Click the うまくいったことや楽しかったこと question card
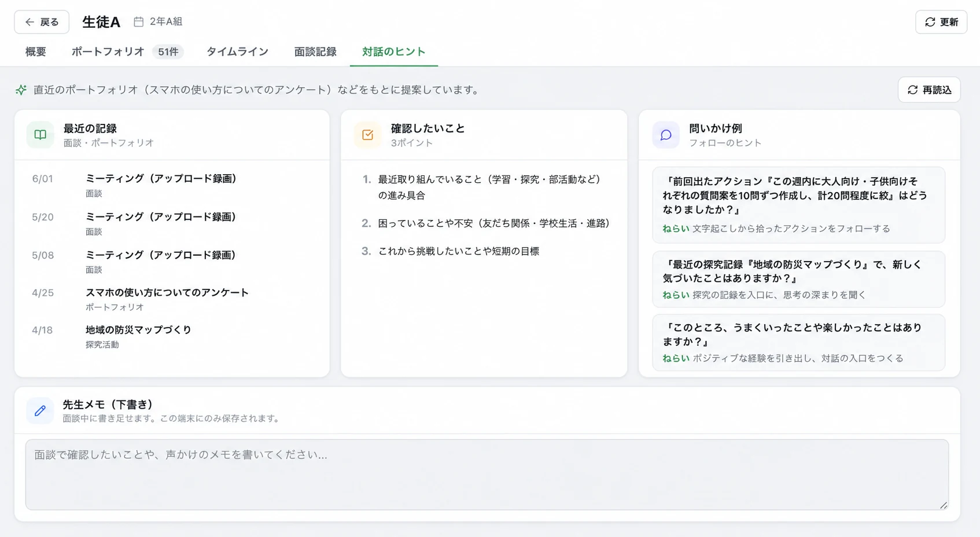 click(x=798, y=343)
